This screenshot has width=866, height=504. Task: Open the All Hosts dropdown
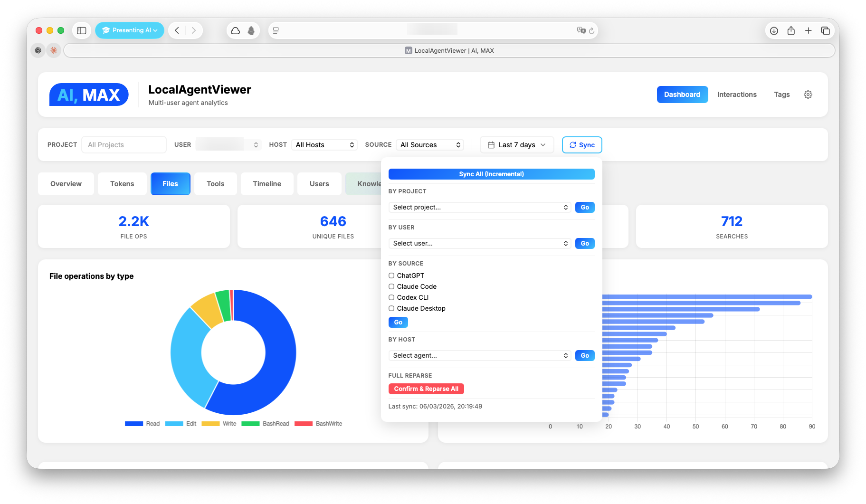(x=324, y=144)
